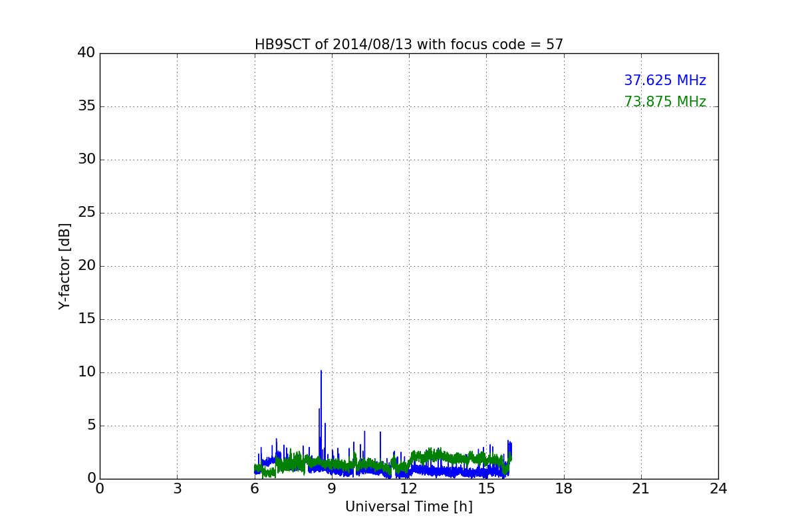Click x-axis tick label 18

564,489
